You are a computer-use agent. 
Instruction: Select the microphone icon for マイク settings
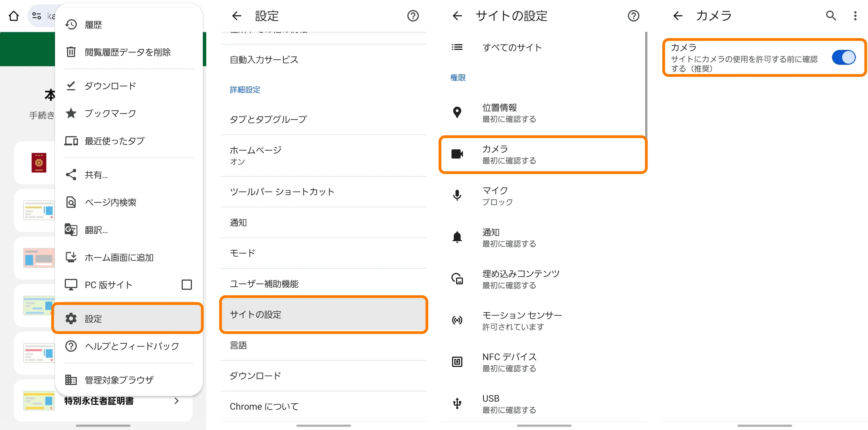457,196
